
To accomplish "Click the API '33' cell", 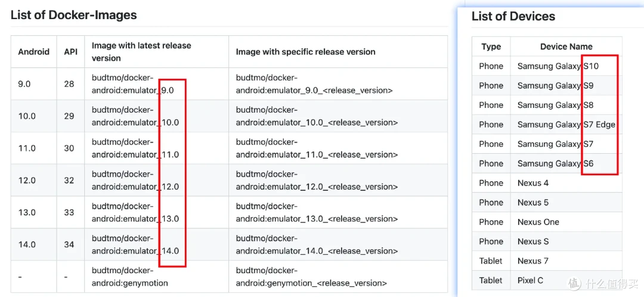I will [x=69, y=212].
